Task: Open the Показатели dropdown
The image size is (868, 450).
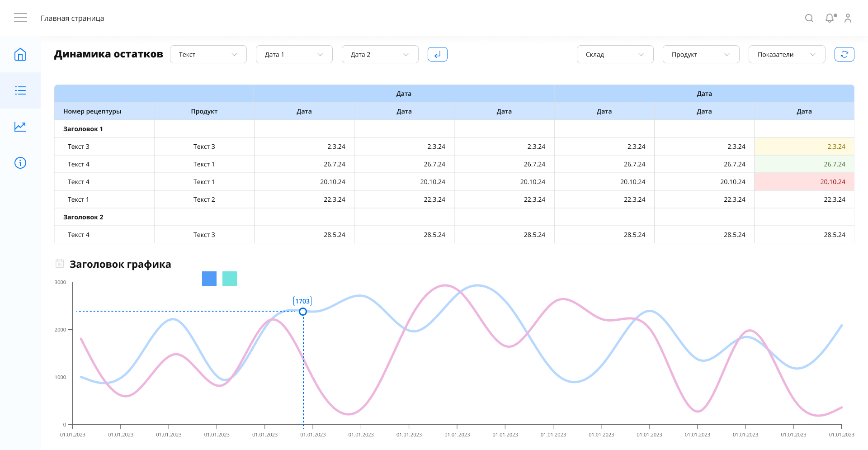Action: tap(787, 54)
